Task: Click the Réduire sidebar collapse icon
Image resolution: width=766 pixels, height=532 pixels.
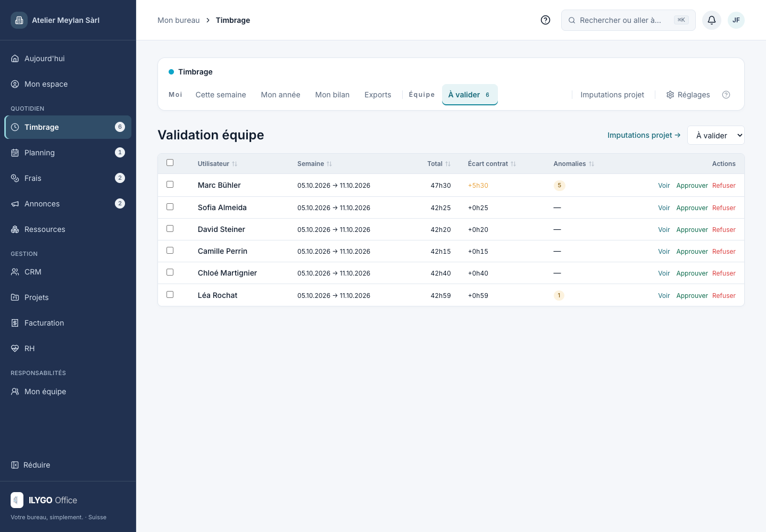Action: tap(15, 465)
